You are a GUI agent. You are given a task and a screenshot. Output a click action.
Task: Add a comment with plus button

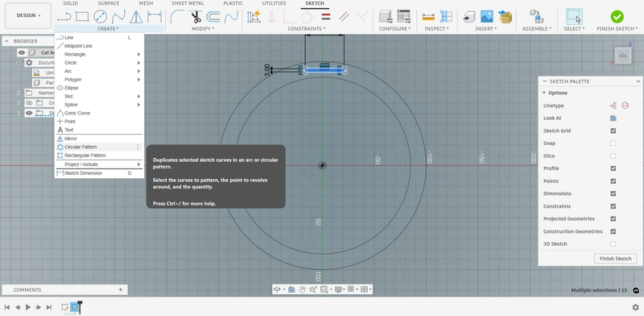tap(120, 289)
